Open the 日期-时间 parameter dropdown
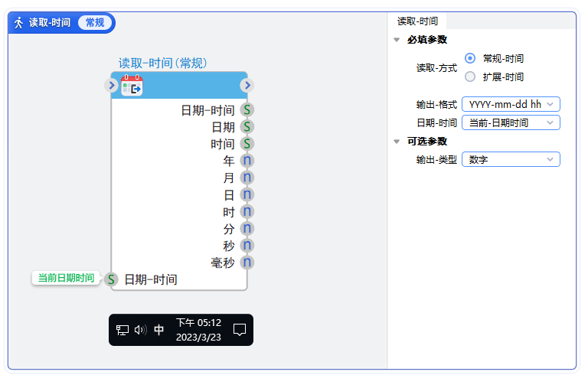 coord(511,122)
